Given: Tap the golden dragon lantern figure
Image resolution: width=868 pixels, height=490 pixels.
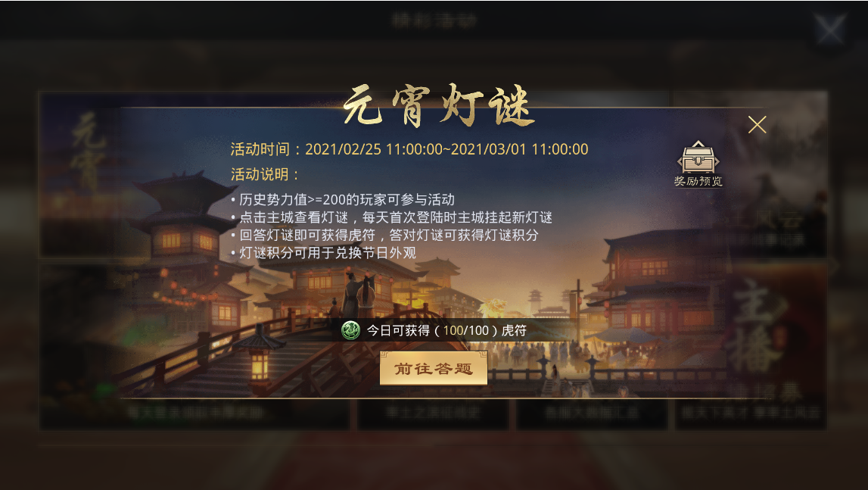Looking at the screenshot, I should [x=494, y=308].
